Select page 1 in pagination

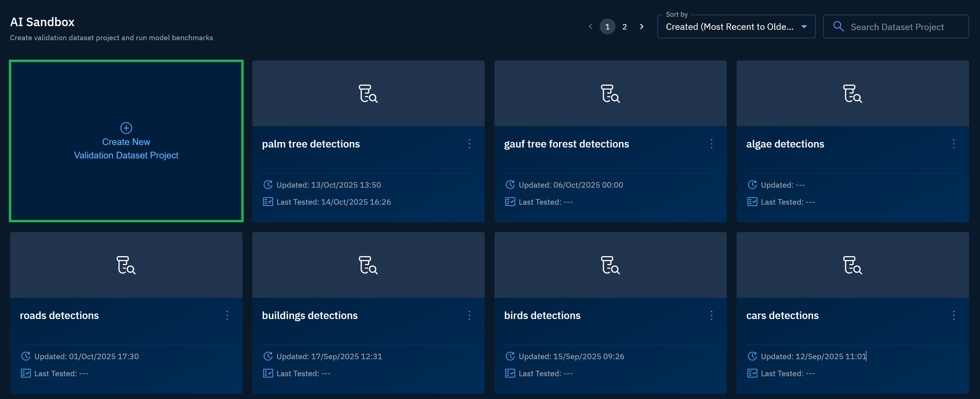pyautogui.click(x=607, y=27)
